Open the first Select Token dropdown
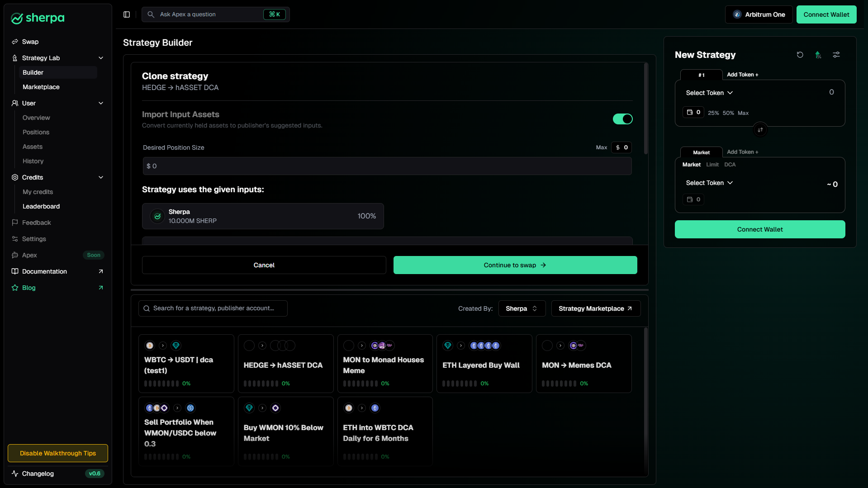868x488 pixels. (x=709, y=93)
